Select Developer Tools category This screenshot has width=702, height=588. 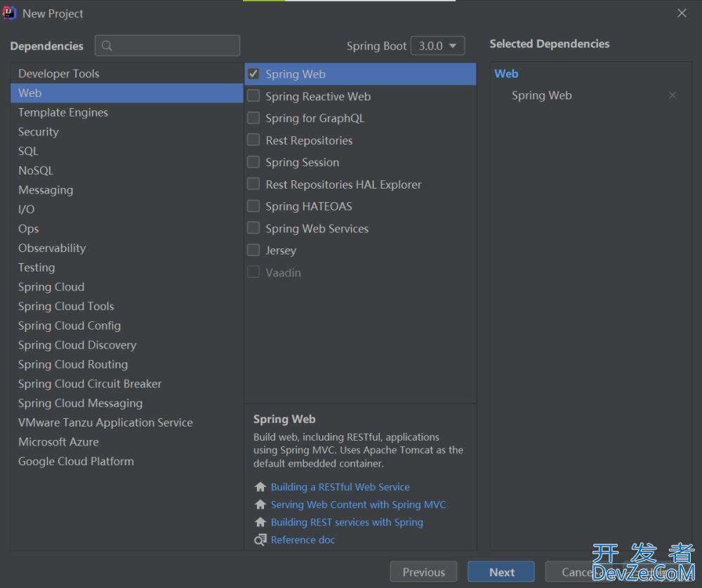(126, 74)
